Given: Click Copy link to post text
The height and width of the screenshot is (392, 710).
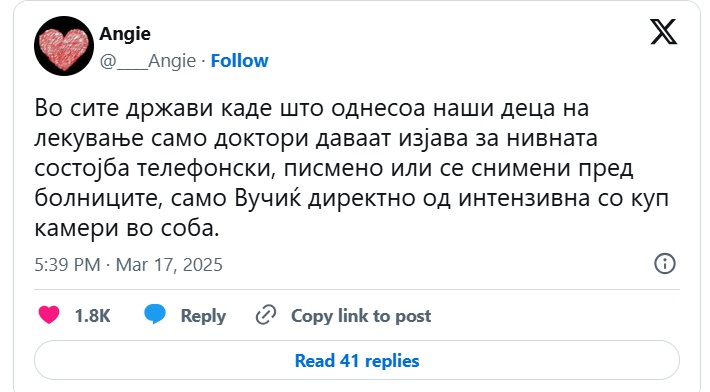Looking at the screenshot, I should click(x=361, y=316).
